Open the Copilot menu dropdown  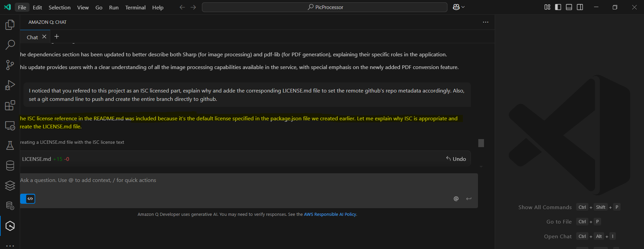(459, 7)
